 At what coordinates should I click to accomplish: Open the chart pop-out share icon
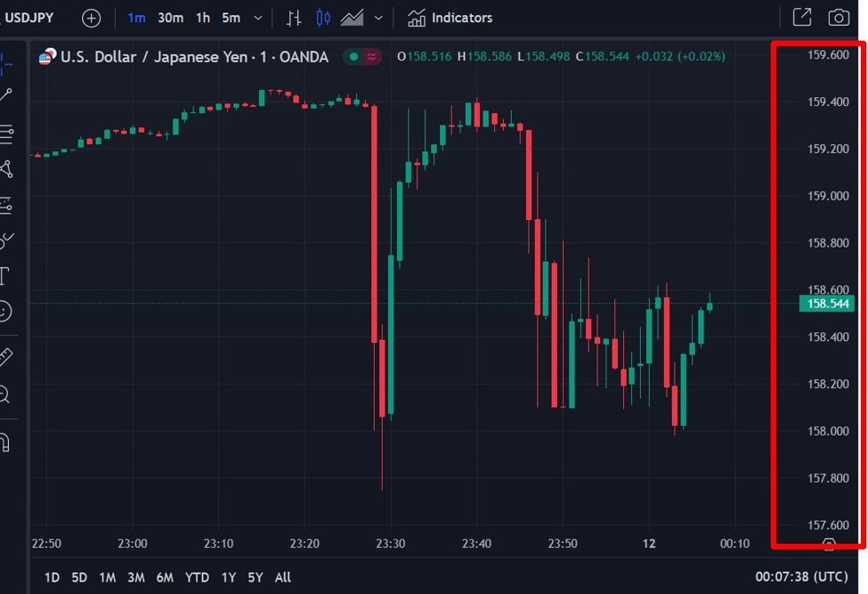pos(801,18)
